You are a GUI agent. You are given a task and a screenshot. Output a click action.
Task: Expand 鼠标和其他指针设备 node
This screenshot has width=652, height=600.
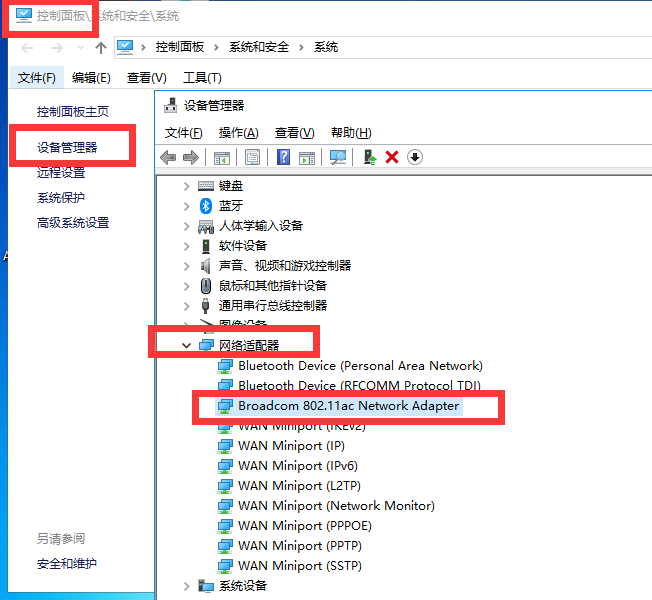[187, 286]
